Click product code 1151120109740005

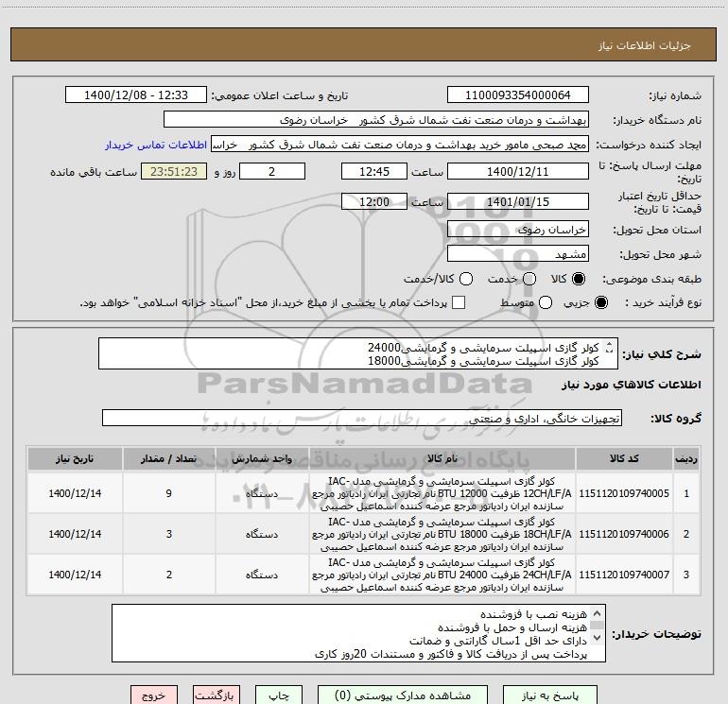[624, 493]
